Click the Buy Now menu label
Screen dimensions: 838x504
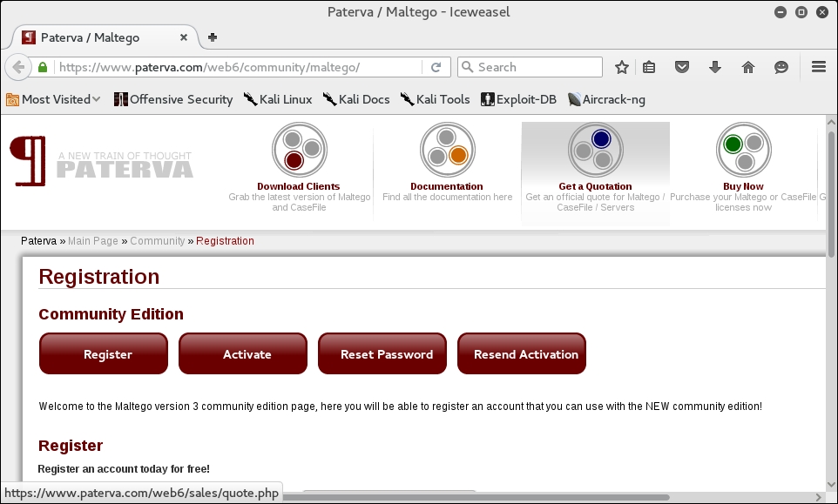click(x=743, y=186)
